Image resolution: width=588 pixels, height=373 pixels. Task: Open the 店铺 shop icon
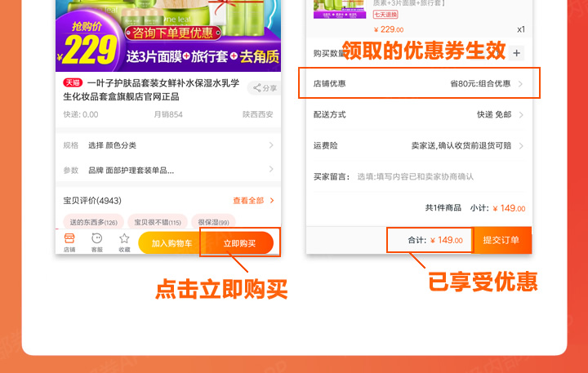(x=69, y=242)
